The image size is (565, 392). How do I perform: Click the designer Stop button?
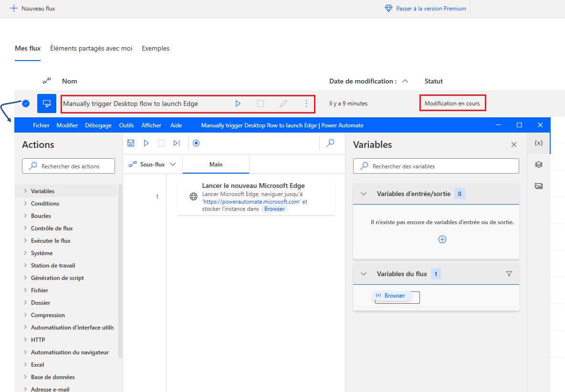(x=161, y=143)
